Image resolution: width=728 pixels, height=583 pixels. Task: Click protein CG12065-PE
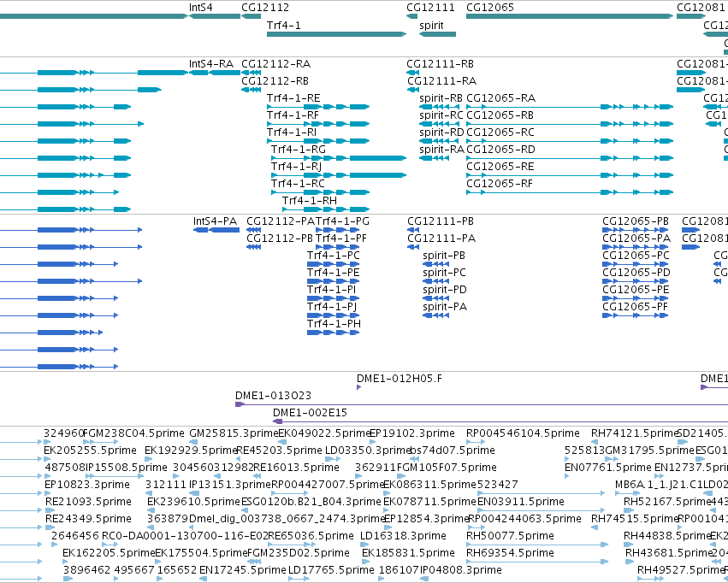pyautogui.click(x=635, y=298)
